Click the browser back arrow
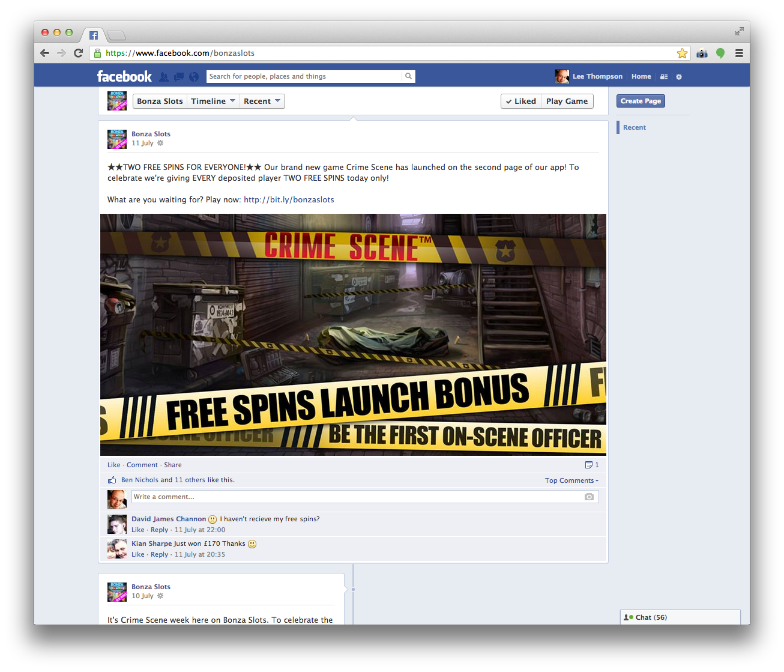Image resolution: width=784 pixels, height=672 pixels. (x=45, y=53)
